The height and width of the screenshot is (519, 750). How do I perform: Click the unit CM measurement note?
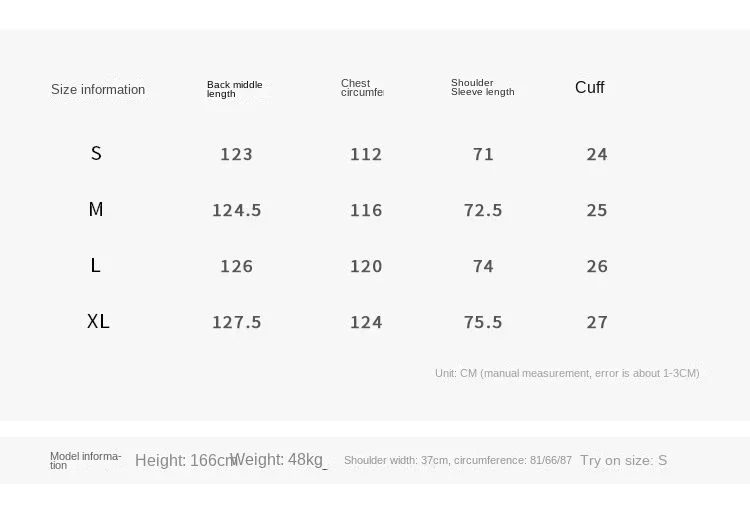567,373
